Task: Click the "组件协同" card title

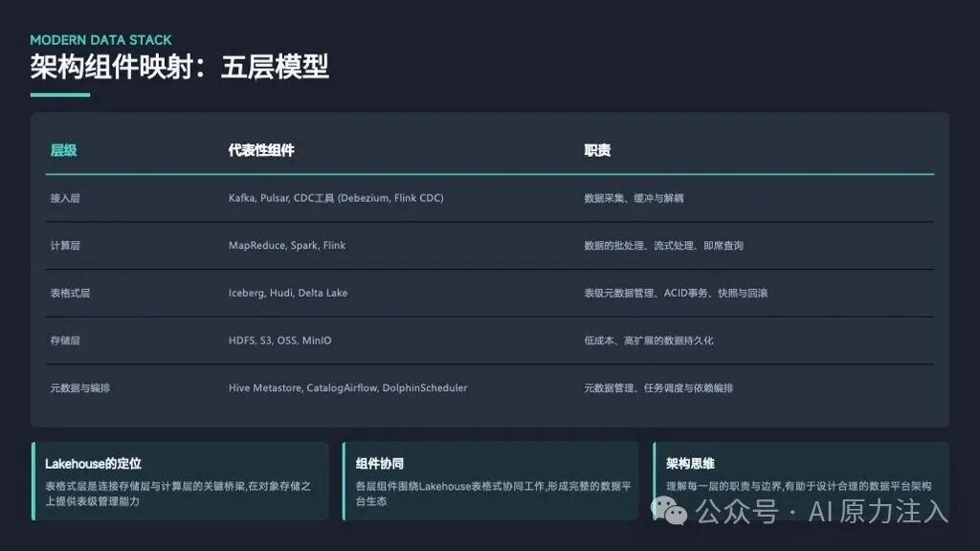Action: pyautogui.click(x=379, y=464)
